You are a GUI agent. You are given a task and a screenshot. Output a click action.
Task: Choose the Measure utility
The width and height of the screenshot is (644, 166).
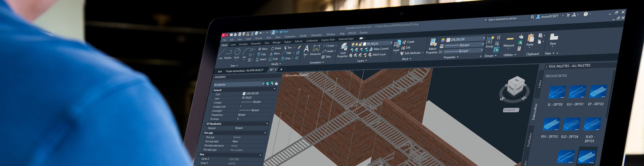pos(509,41)
